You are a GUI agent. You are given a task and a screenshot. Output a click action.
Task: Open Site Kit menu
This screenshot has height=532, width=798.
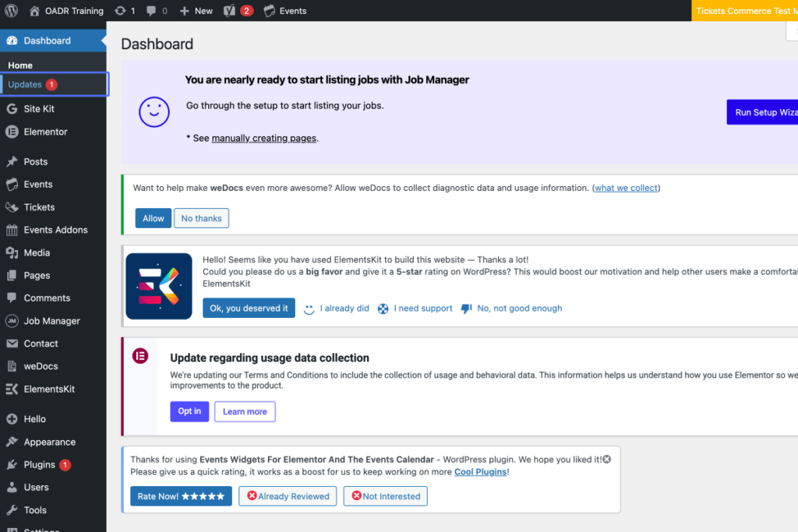(39, 109)
